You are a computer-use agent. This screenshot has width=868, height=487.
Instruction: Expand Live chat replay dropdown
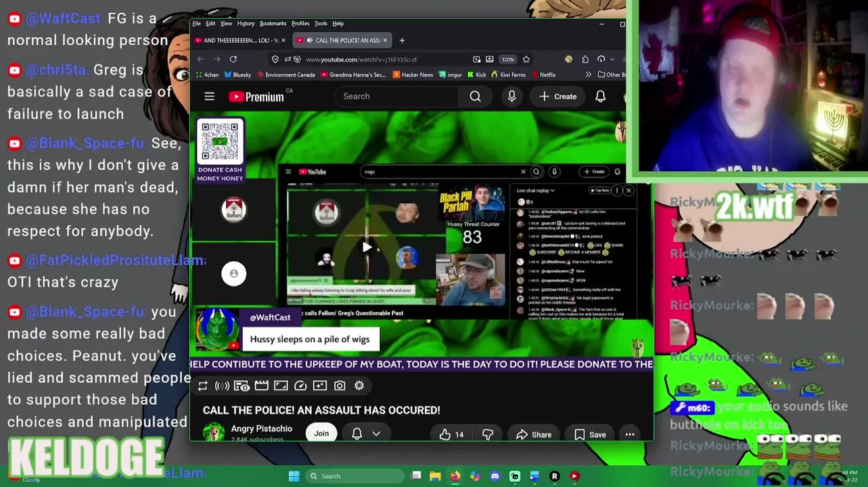coord(536,191)
